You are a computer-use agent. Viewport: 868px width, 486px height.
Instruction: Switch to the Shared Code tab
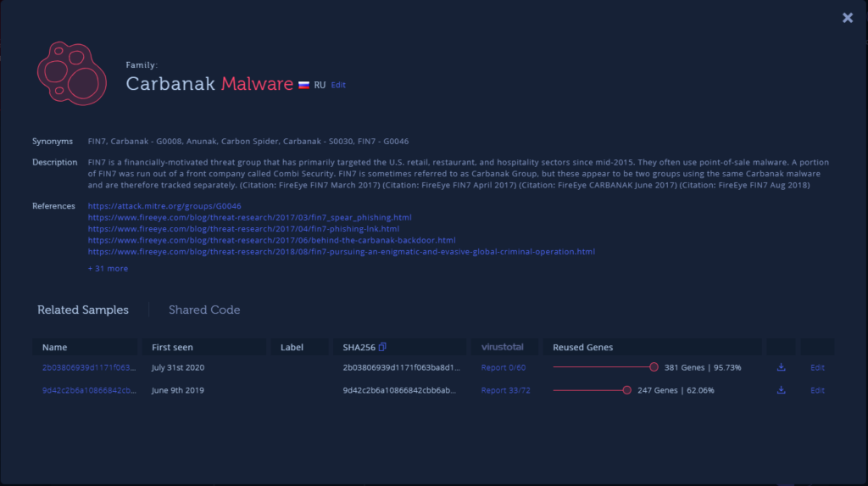click(x=204, y=310)
